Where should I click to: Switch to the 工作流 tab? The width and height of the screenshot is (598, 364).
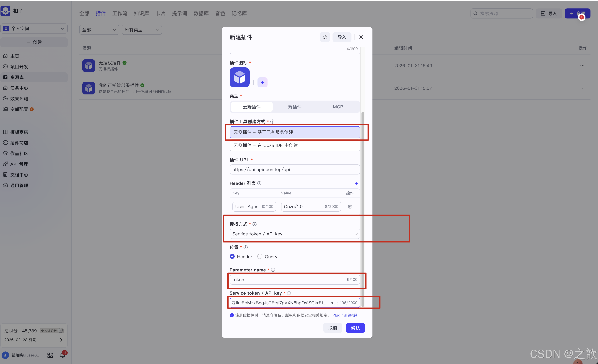click(x=120, y=14)
